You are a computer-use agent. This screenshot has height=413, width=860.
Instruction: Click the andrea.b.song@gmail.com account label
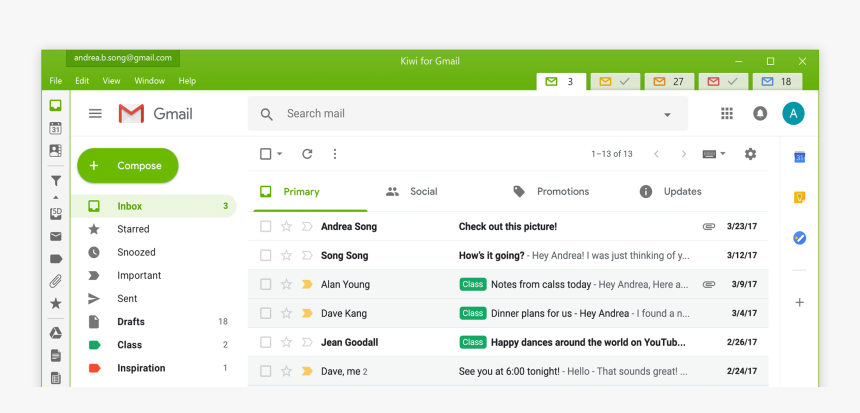[123, 58]
